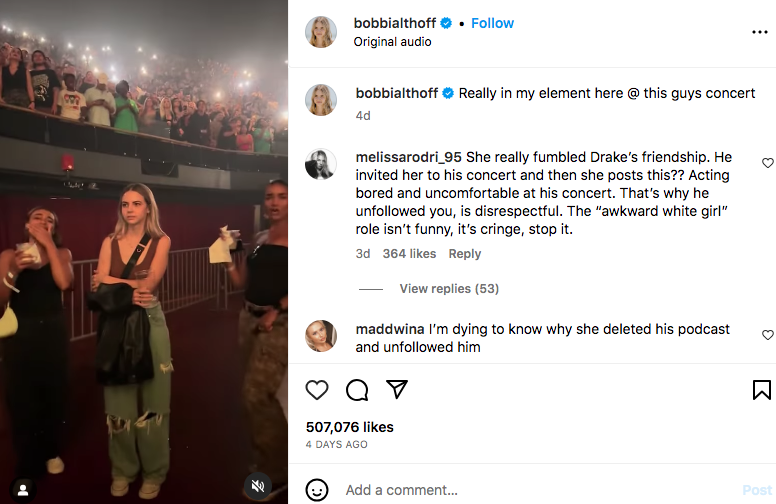Open maddwina's profile from username
The width and height of the screenshot is (776, 504).
(x=389, y=329)
